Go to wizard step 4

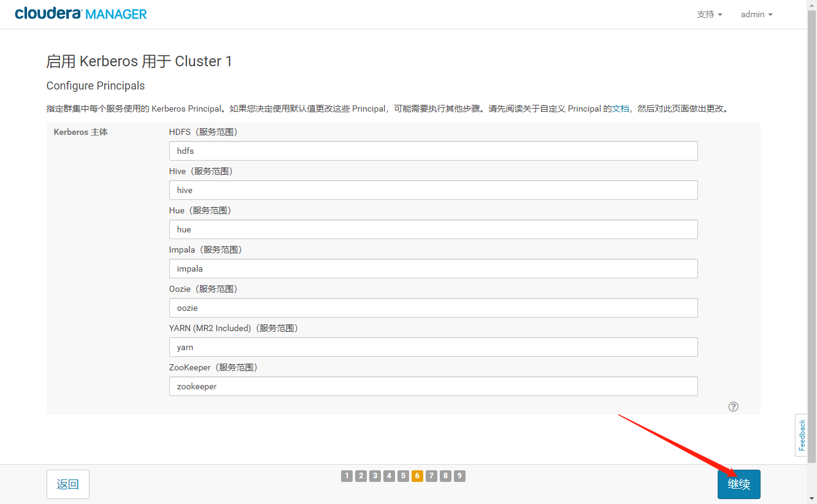[x=389, y=476]
